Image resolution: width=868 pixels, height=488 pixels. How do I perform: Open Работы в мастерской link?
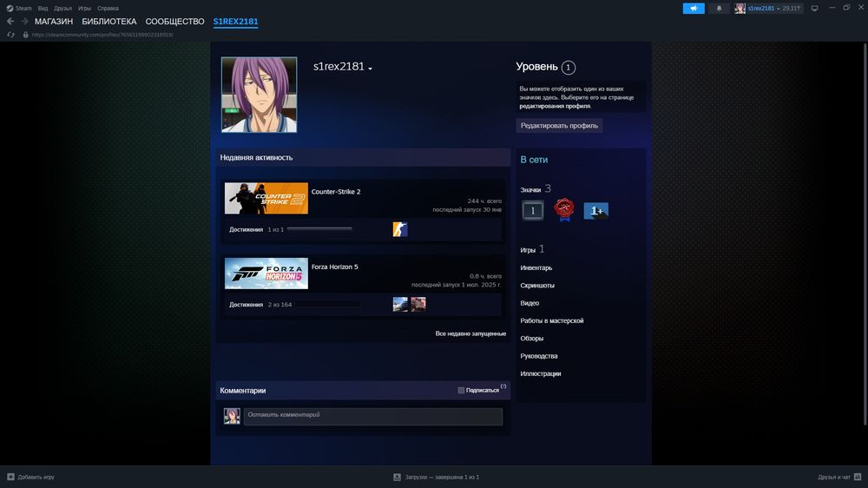[551, 320]
